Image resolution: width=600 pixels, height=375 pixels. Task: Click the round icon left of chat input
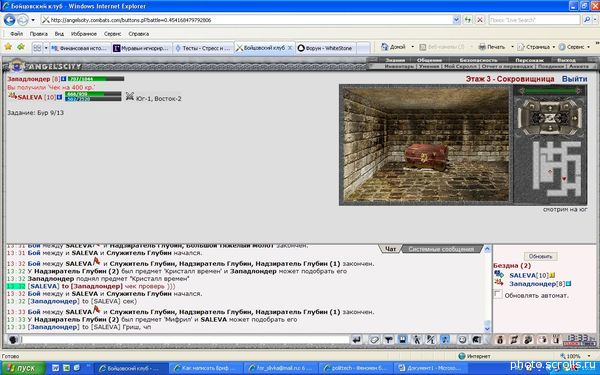click(x=13, y=339)
